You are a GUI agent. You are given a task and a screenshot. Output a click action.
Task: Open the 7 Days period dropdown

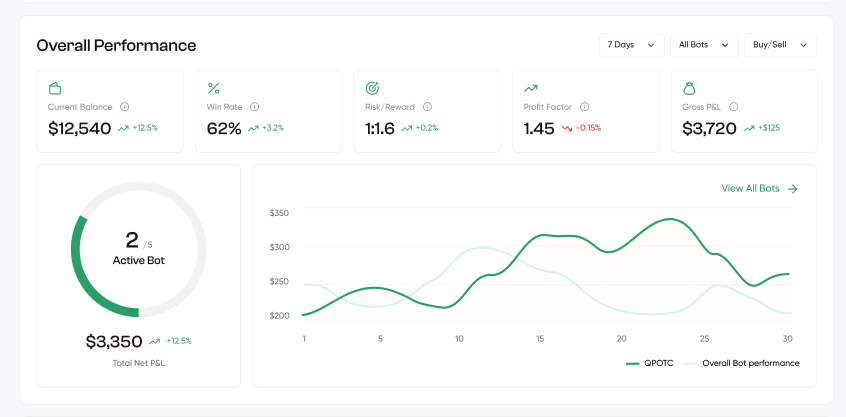click(x=632, y=45)
